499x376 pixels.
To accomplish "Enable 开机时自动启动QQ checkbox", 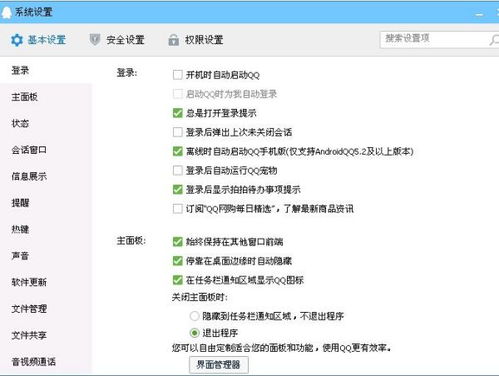I will point(178,75).
